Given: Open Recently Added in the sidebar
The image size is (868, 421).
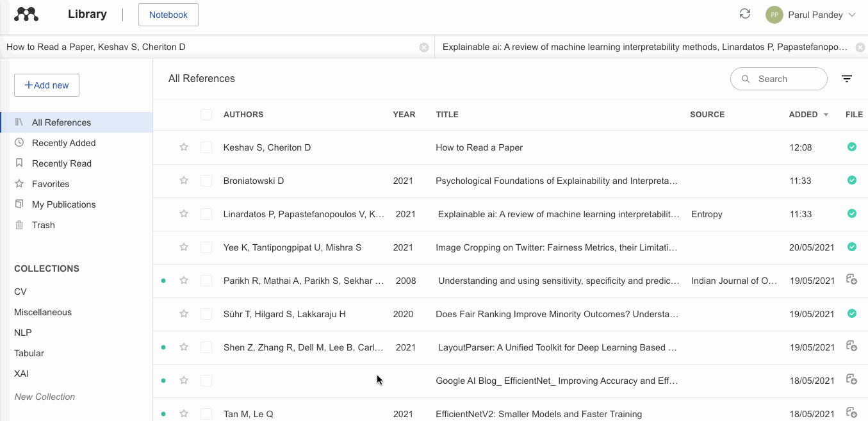Looking at the screenshot, I should (63, 143).
